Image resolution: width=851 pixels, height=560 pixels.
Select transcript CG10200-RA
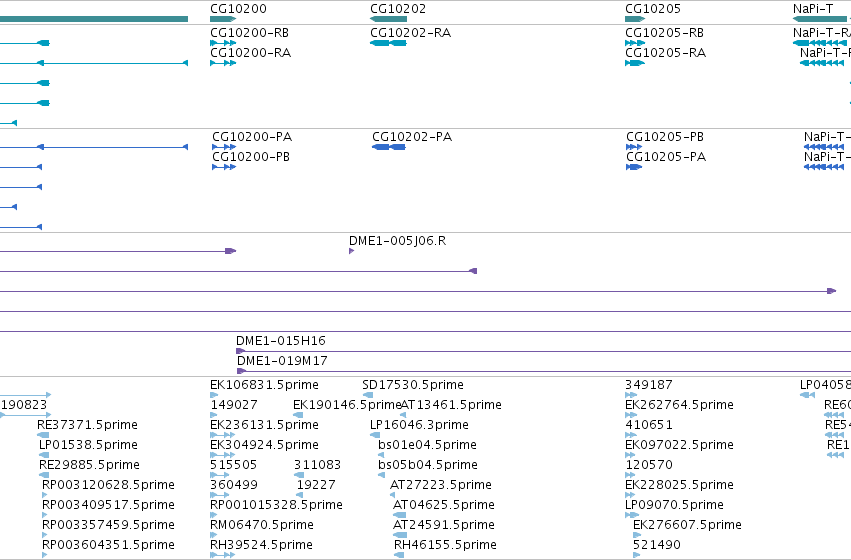coord(250,53)
